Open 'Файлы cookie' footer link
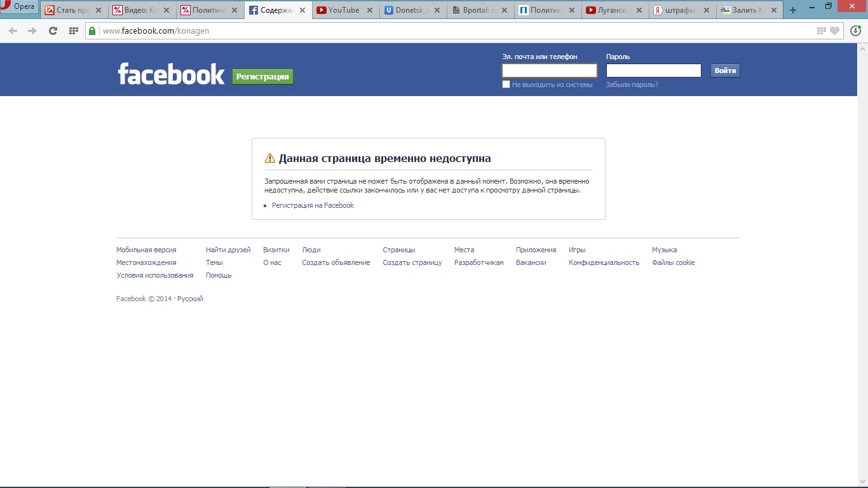The image size is (868, 488). tap(674, 262)
